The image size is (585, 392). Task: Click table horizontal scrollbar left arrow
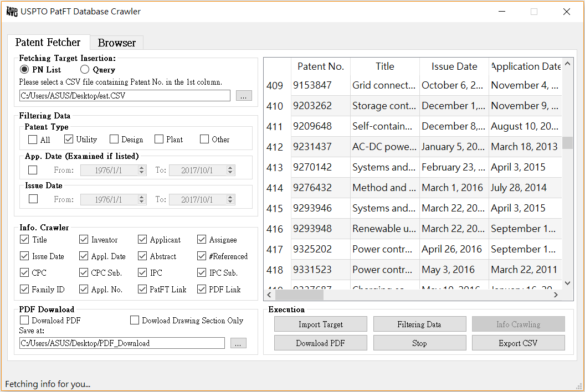(269, 295)
